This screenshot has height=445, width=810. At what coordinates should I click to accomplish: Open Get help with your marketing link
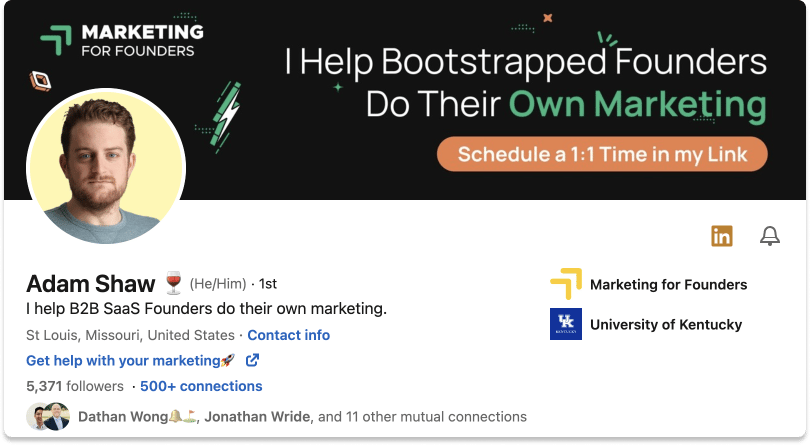tap(131, 360)
